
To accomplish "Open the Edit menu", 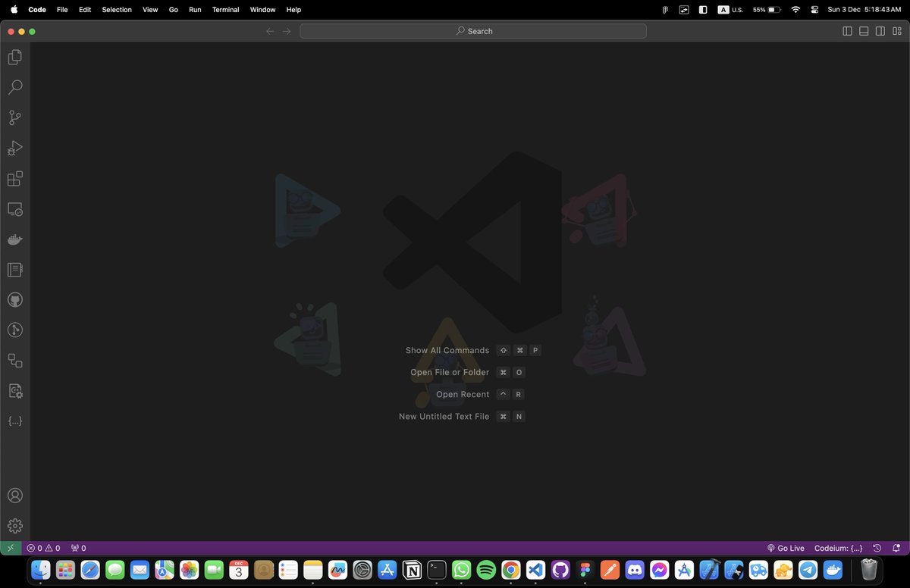I will (85, 10).
